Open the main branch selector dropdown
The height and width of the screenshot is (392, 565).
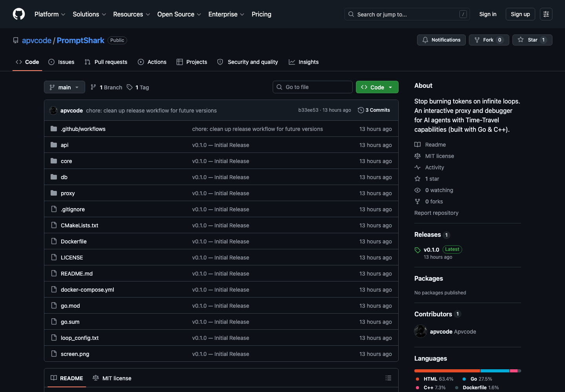click(64, 87)
